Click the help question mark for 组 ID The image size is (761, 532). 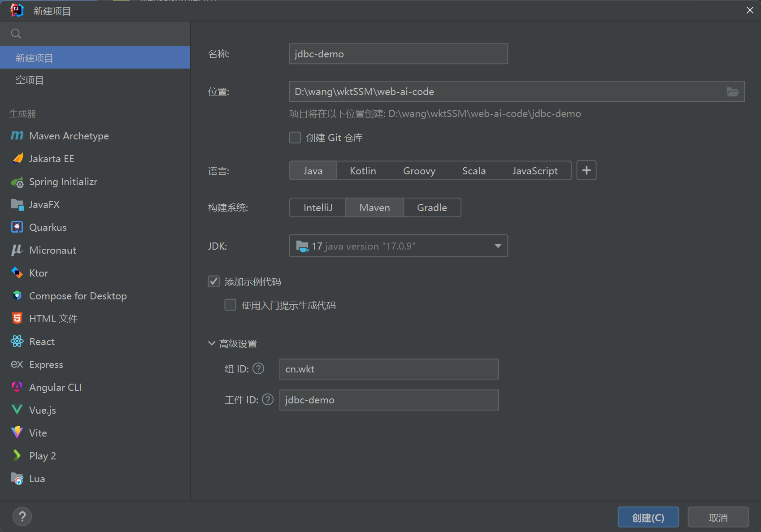click(x=258, y=368)
